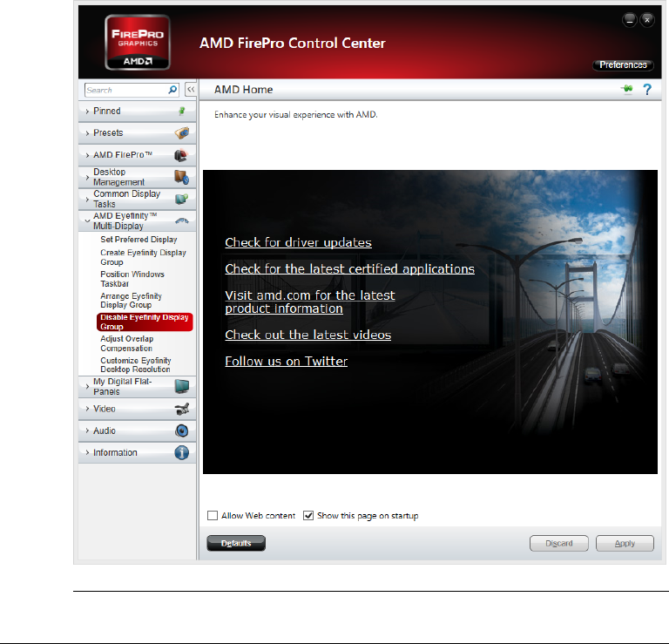Open help with the question mark icon
This screenshot has width=669, height=644.
click(x=647, y=89)
